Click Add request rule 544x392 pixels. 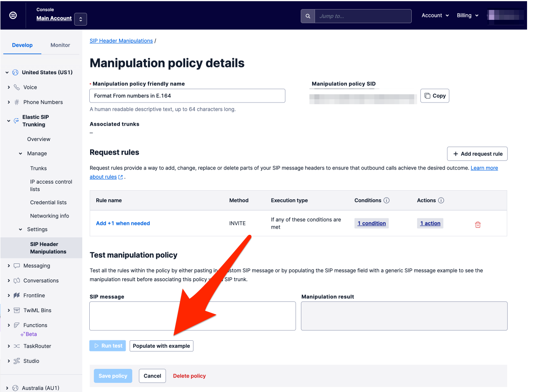pos(477,153)
